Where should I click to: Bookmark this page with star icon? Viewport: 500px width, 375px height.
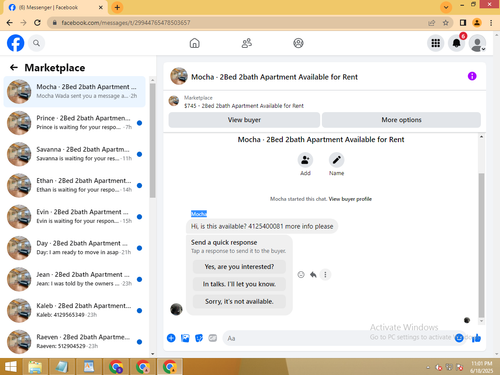[x=446, y=23]
